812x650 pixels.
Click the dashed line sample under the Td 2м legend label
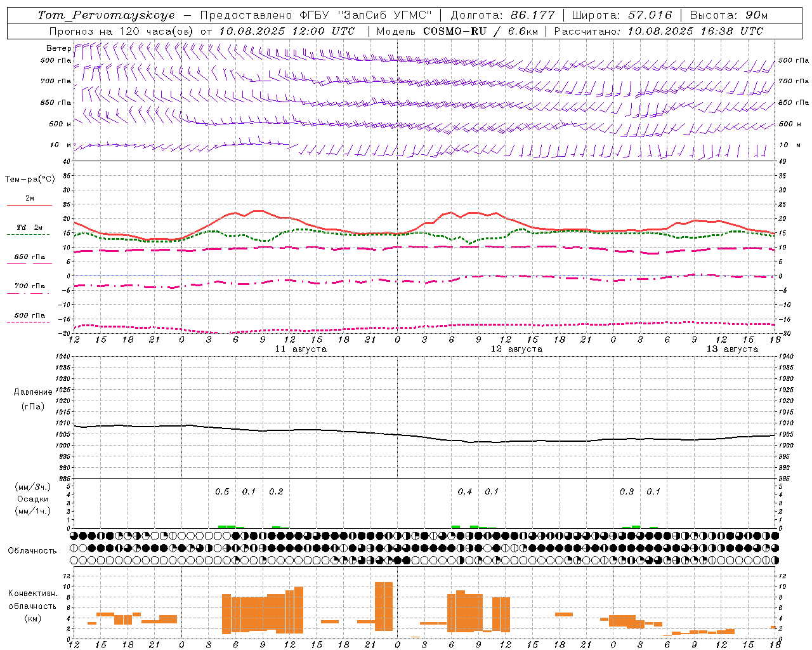click(x=29, y=235)
